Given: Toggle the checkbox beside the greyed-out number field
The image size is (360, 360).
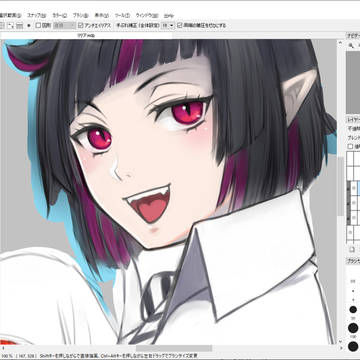Looking at the screenshot, I should 38,25.
